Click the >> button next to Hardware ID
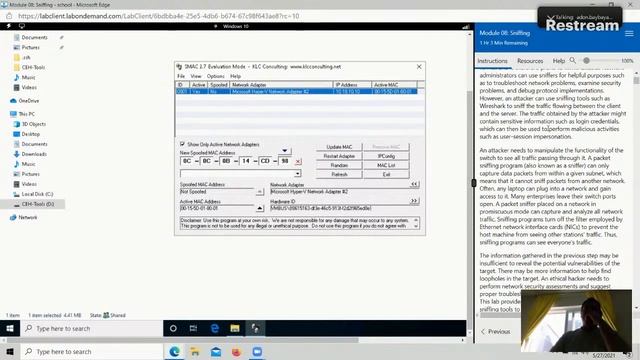Screen dimensions: 640x360 pos(414,201)
